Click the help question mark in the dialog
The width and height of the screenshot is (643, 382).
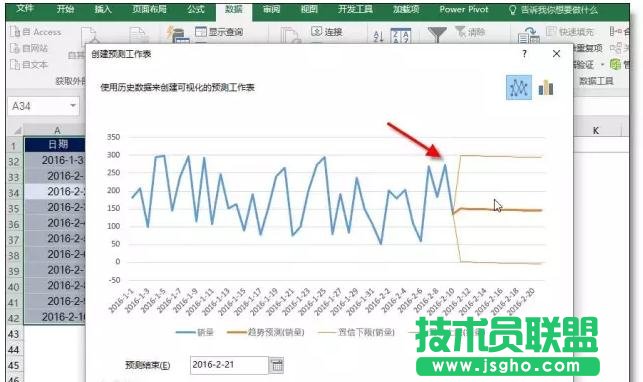coord(524,54)
